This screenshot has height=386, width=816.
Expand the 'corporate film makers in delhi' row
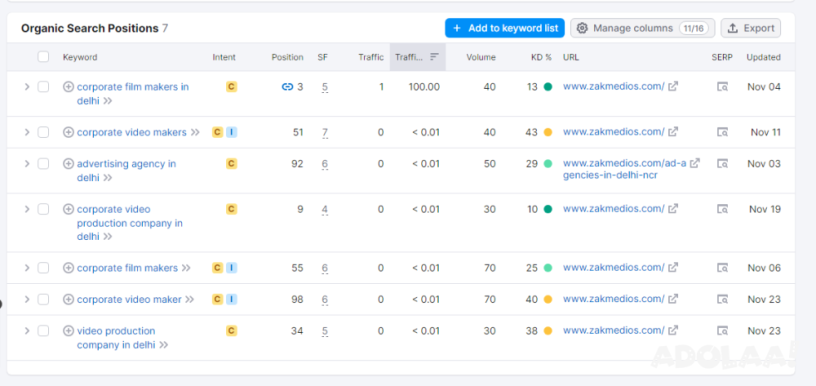click(27, 87)
